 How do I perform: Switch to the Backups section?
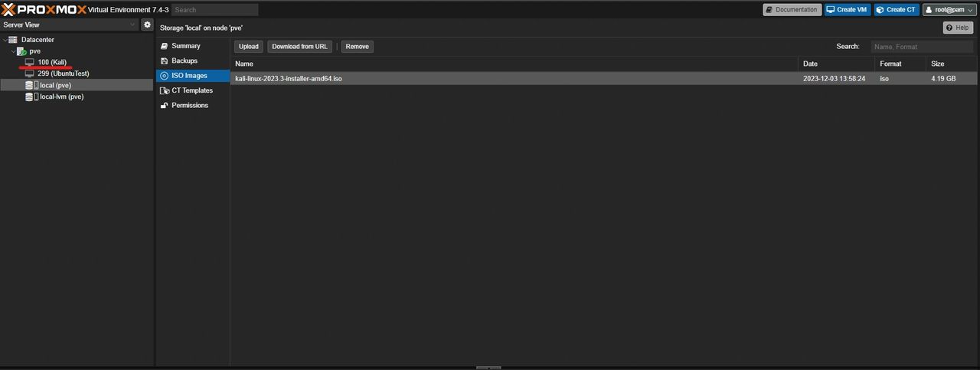coord(184,61)
